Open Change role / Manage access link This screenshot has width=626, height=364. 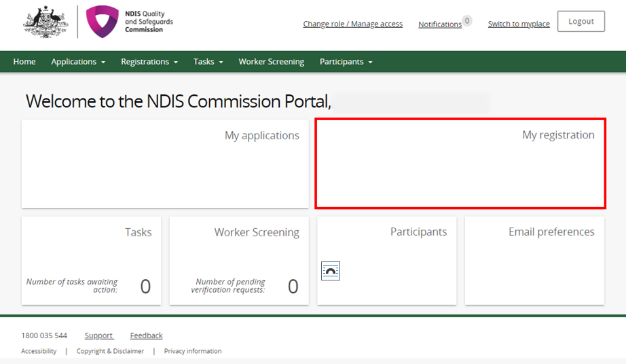352,24
